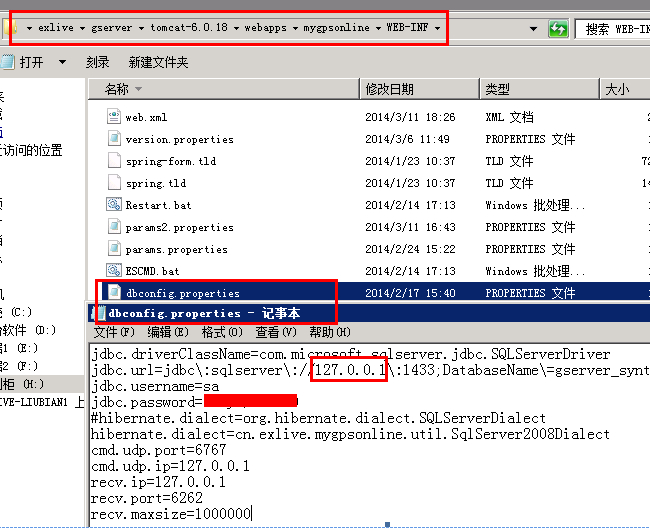Click the ESCMD.bat batch file icon

114,271
